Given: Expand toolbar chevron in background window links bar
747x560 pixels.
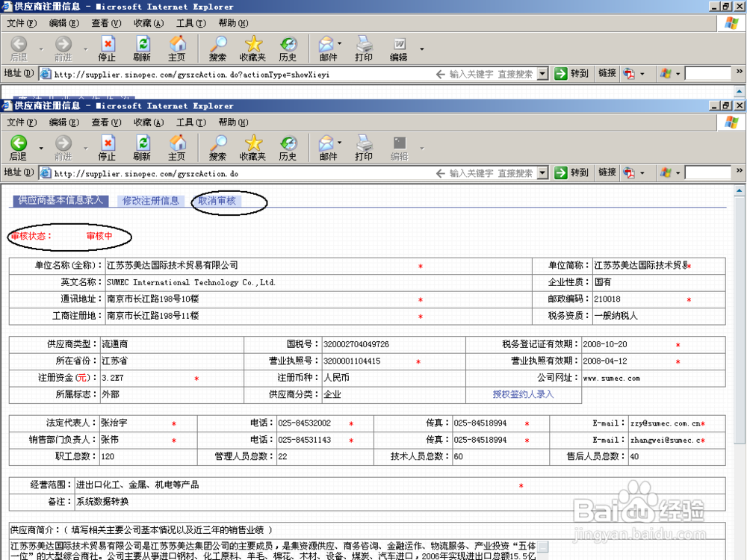Looking at the screenshot, I should point(740,72).
